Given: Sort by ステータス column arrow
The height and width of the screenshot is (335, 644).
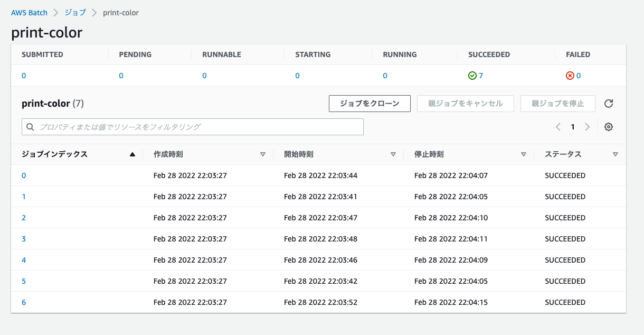Looking at the screenshot, I should (615, 154).
